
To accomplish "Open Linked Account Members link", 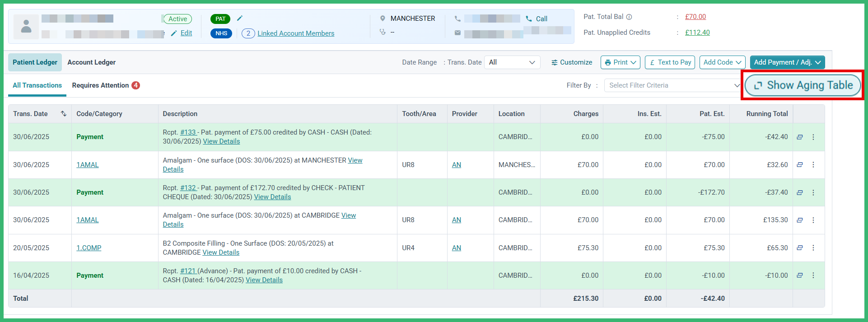I will coord(296,33).
